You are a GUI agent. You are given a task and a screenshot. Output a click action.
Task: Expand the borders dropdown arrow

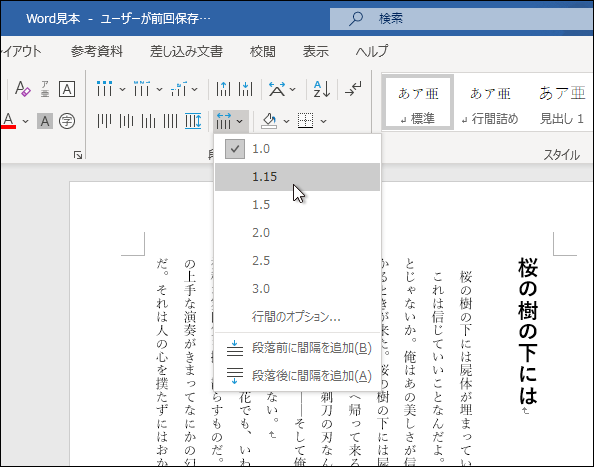323,122
